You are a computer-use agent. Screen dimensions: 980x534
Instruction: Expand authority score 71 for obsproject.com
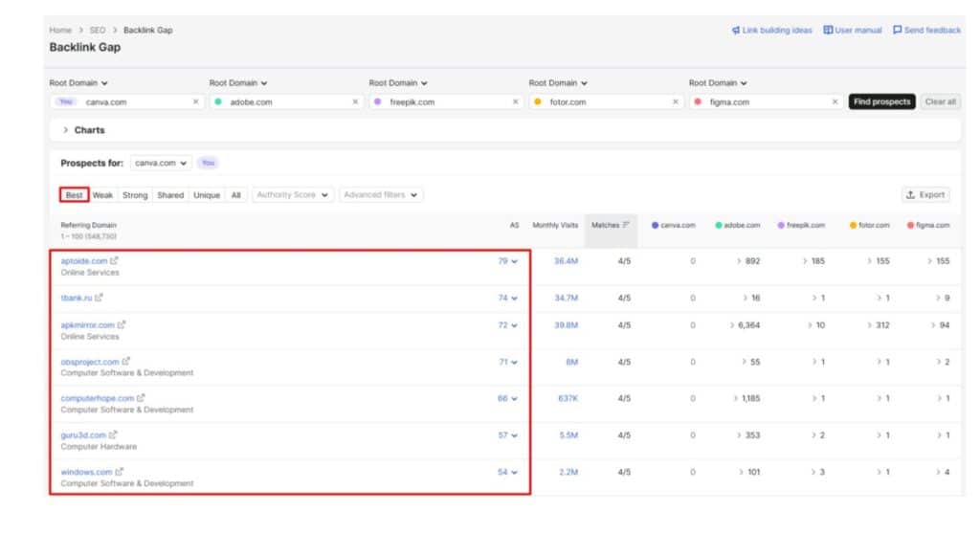point(507,362)
